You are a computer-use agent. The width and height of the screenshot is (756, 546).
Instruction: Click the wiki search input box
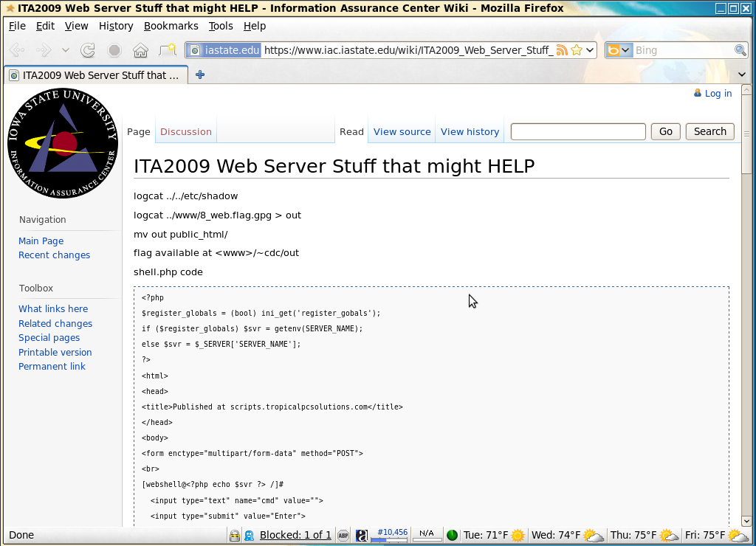tap(578, 131)
